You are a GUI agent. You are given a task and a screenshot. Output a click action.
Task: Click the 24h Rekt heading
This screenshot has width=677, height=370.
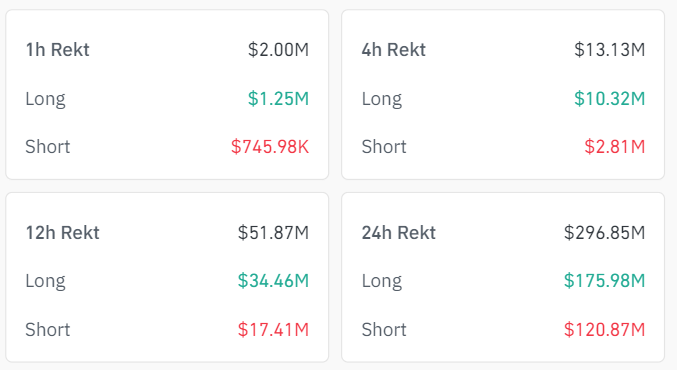pos(399,233)
